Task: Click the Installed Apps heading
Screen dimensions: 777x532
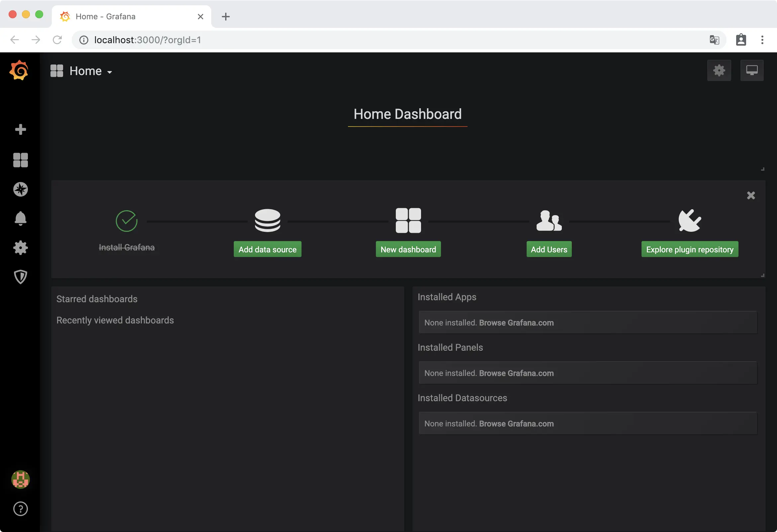Action: point(447,297)
